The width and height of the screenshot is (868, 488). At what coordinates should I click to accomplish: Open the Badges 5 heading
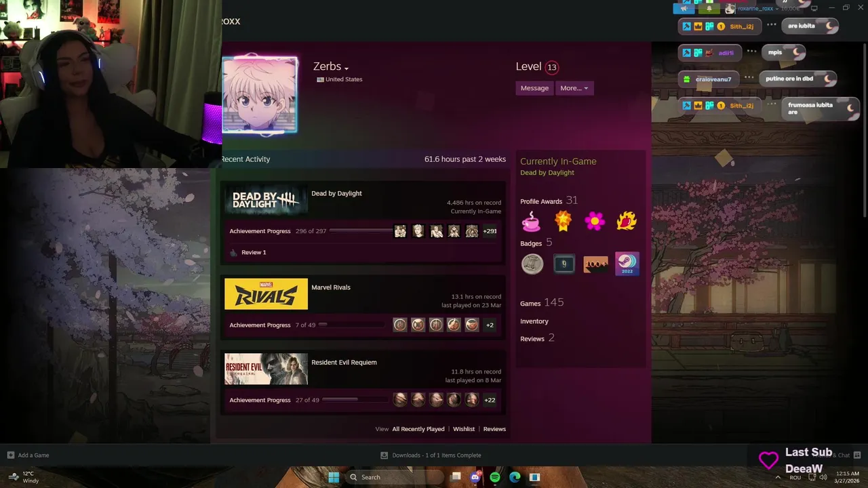(x=536, y=243)
